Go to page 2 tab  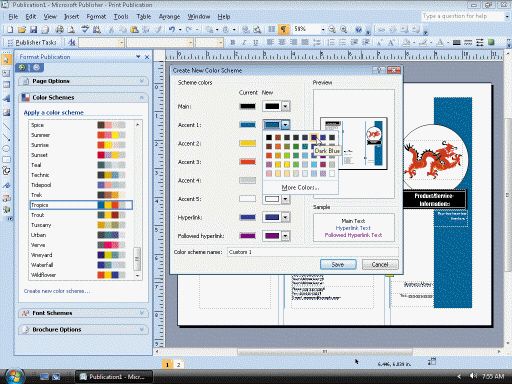point(179,365)
